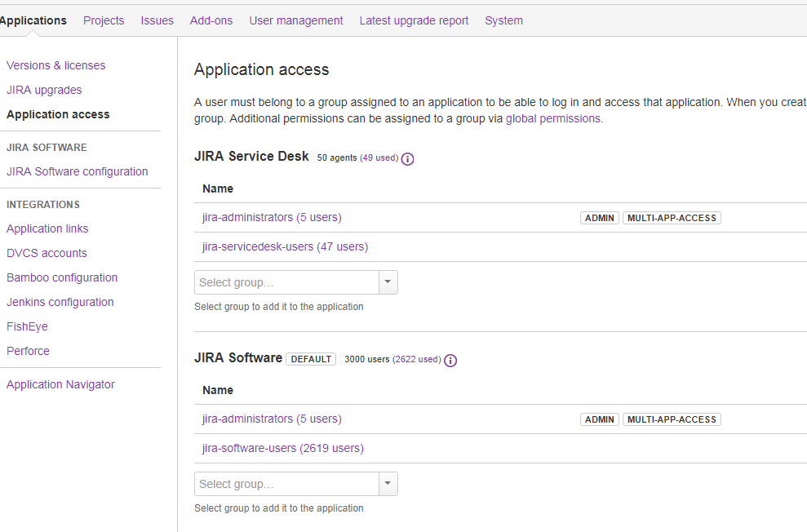Click the INTEGRATIONS sidebar section header
807x532 pixels.
(42, 205)
